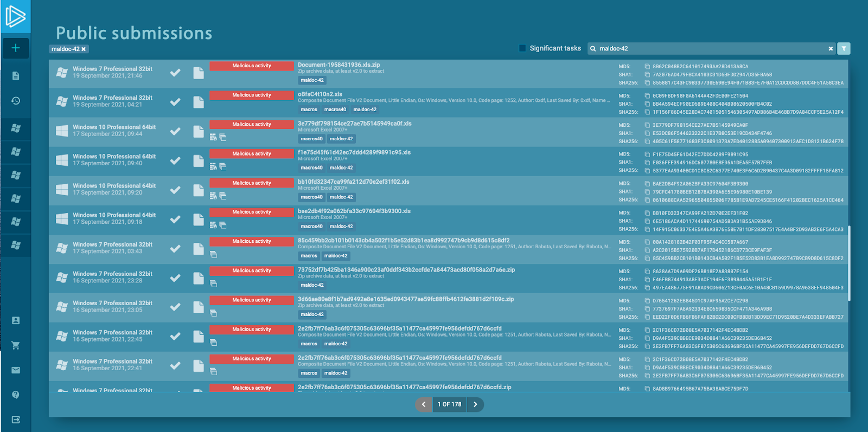The height and width of the screenshot is (432, 868).
Task: Click macros40 tag under 3e779df798154ce27ae7b5145949ca0f.xls
Action: (x=312, y=139)
